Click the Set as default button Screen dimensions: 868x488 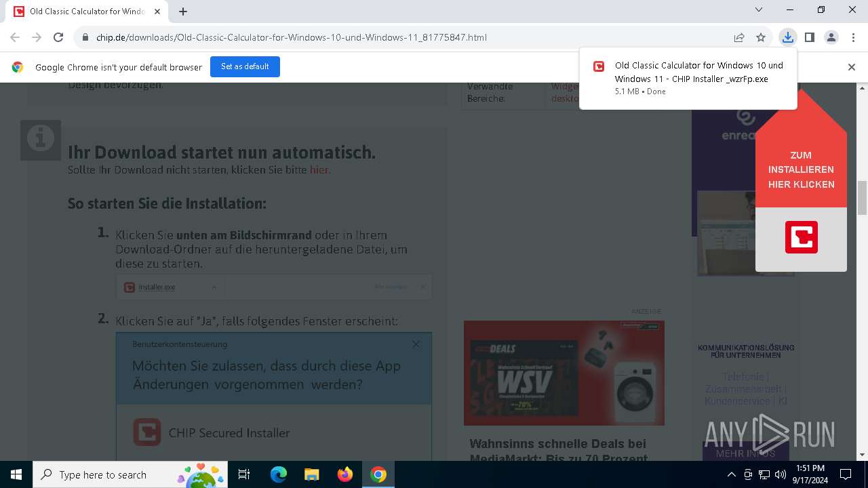pyautogui.click(x=245, y=66)
